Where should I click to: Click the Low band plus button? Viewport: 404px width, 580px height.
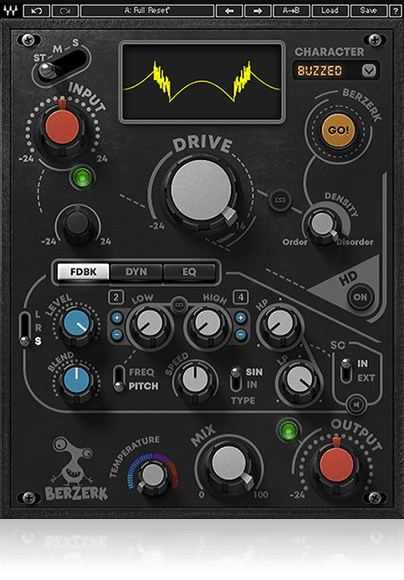point(117,317)
